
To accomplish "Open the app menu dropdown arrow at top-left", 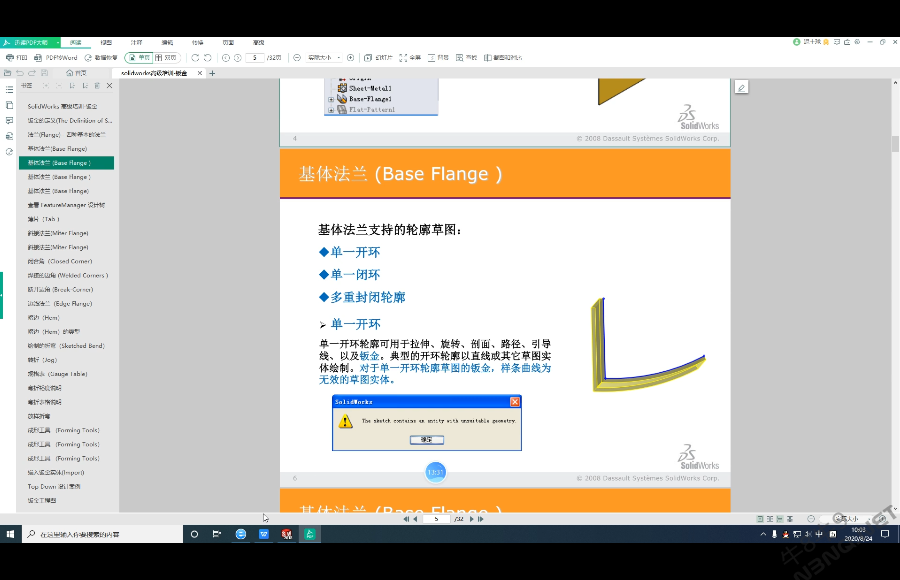I will coord(57,42).
